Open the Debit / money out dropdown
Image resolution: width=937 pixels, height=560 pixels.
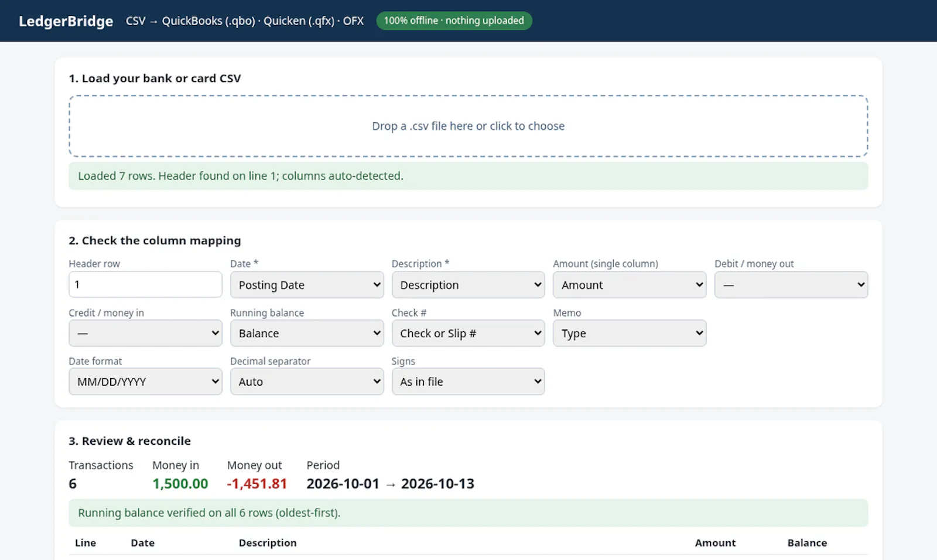(791, 284)
